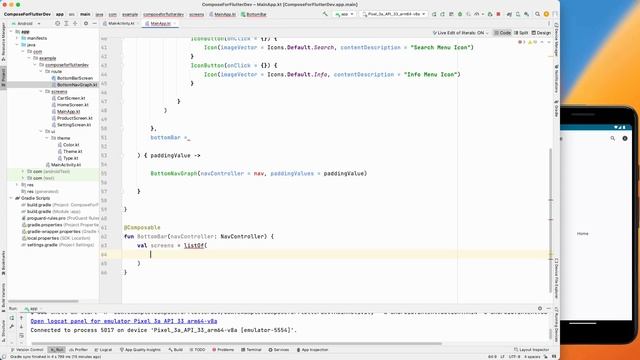Click the Debug app bug icon

(x=460, y=14)
